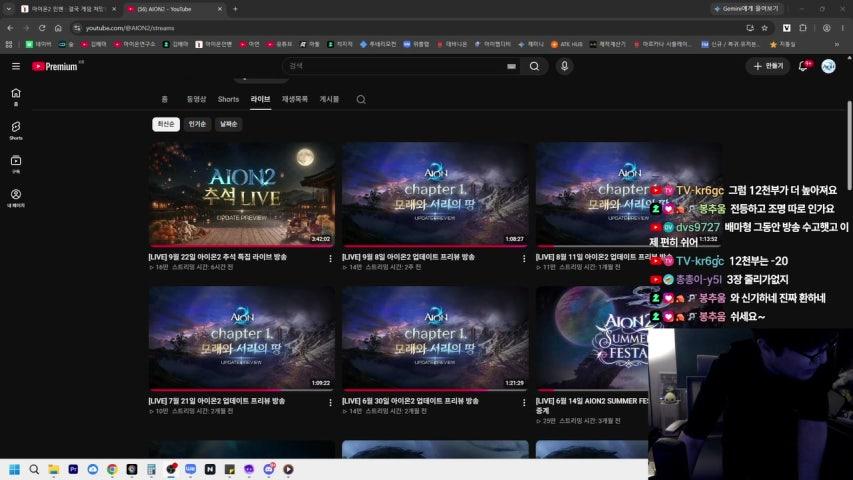Open the ATK HUB bookmark
Screen dimensions: 853x480
coord(566,44)
